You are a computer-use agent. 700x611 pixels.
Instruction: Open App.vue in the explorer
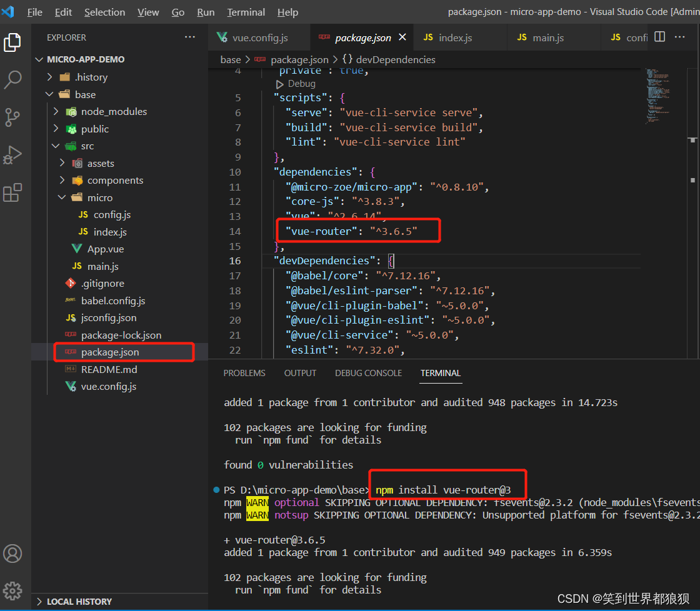(121, 249)
